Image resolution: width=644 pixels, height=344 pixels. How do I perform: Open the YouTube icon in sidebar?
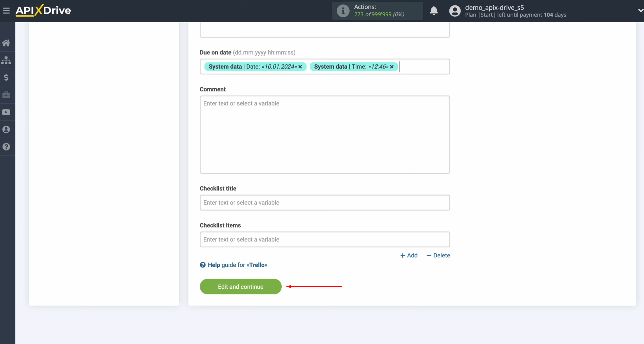pyautogui.click(x=6, y=112)
